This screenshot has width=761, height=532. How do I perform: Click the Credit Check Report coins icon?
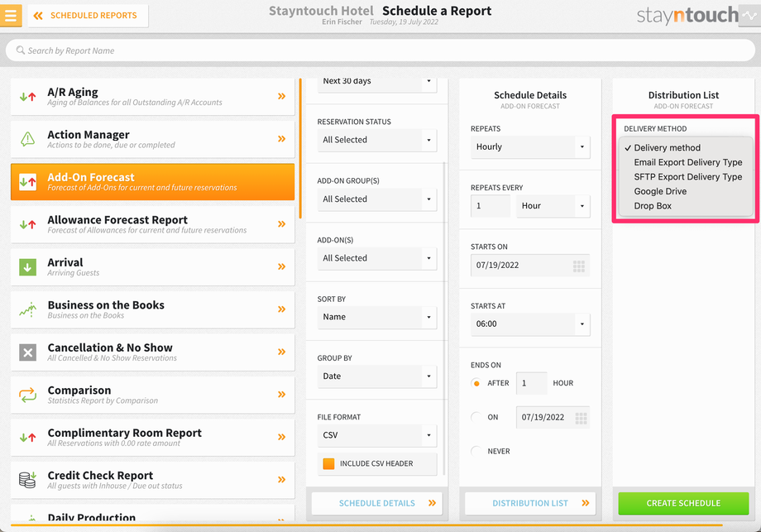pos(27,480)
